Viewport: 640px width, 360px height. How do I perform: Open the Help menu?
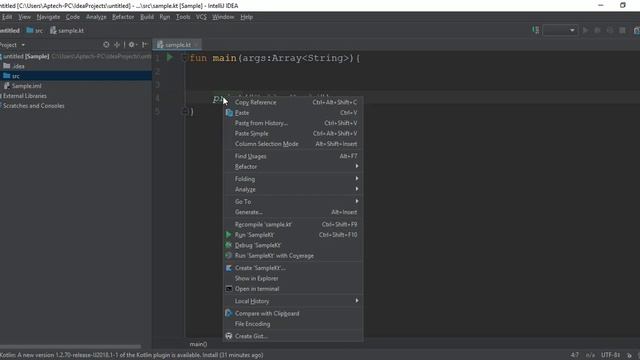click(247, 17)
